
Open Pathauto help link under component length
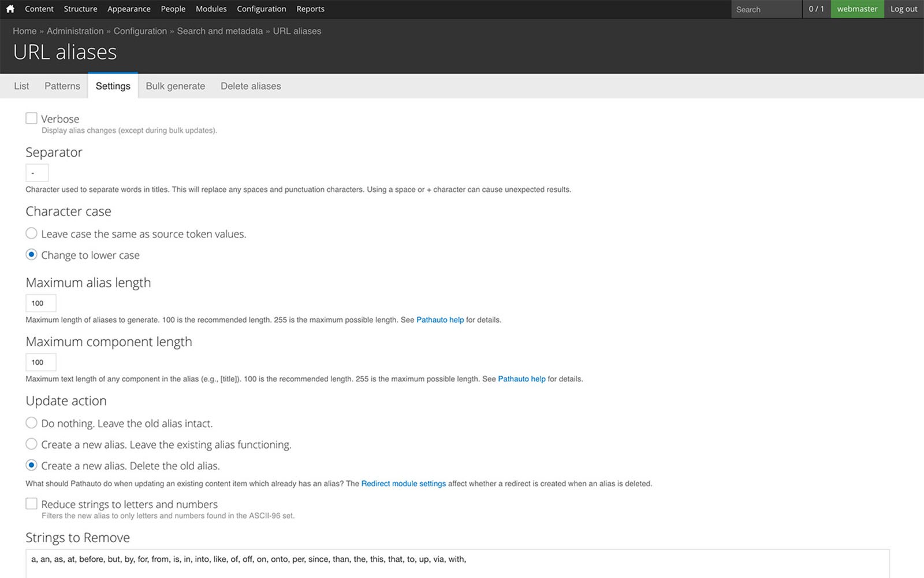click(521, 379)
